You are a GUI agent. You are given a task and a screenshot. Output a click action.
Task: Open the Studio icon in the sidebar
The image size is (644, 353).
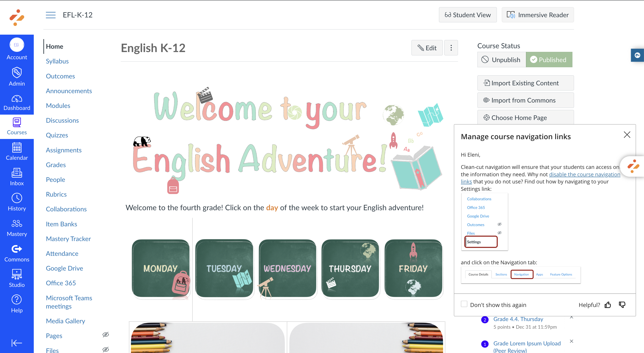click(17, 274)
